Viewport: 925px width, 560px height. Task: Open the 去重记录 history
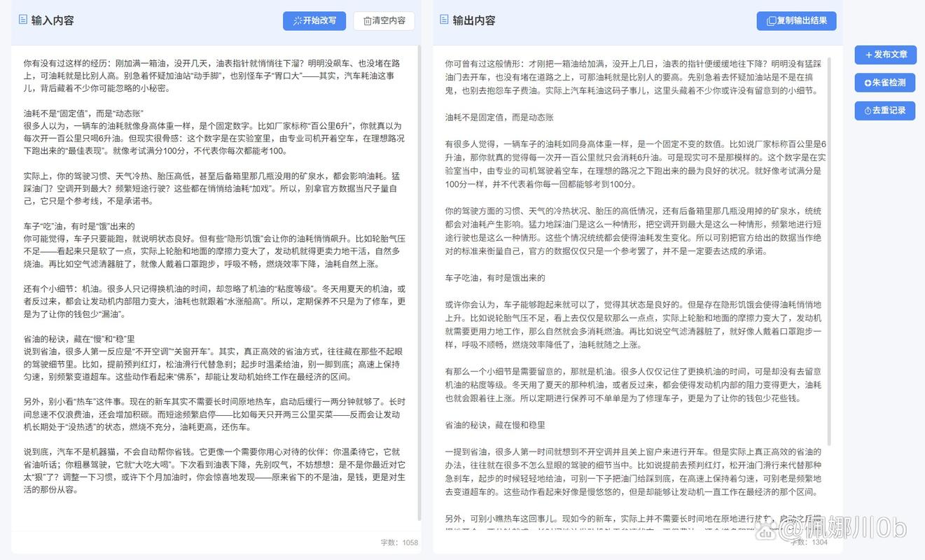coord(885,111)
